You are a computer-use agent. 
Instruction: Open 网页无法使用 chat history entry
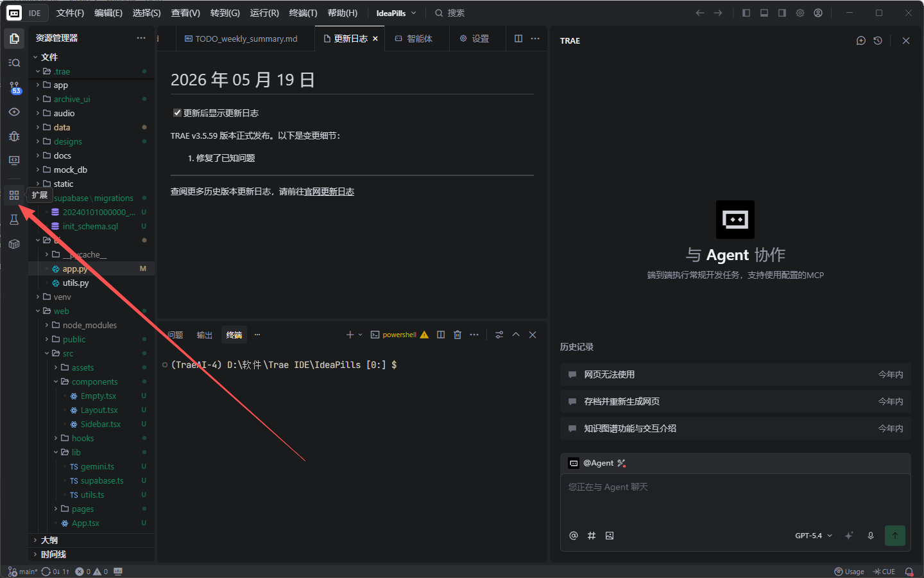735,374
